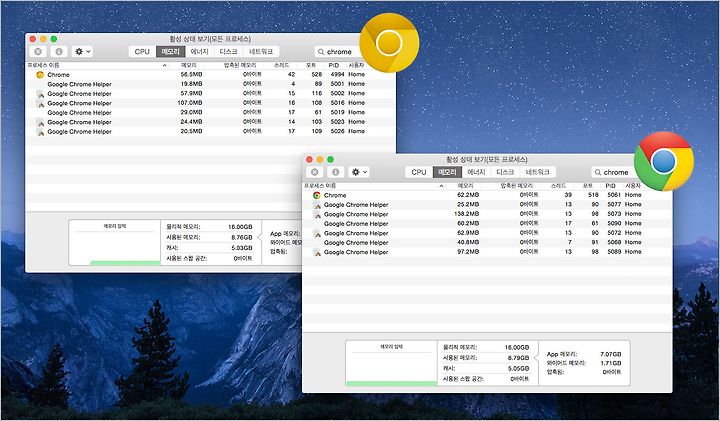720x421 pixels.
Task: Click the quit process button in the front window
Action: click(315, 172)
